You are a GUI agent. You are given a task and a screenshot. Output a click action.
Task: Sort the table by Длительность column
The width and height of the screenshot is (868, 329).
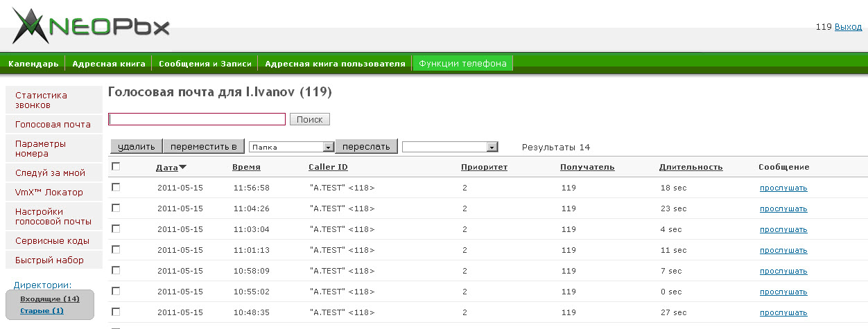point(691,167)
